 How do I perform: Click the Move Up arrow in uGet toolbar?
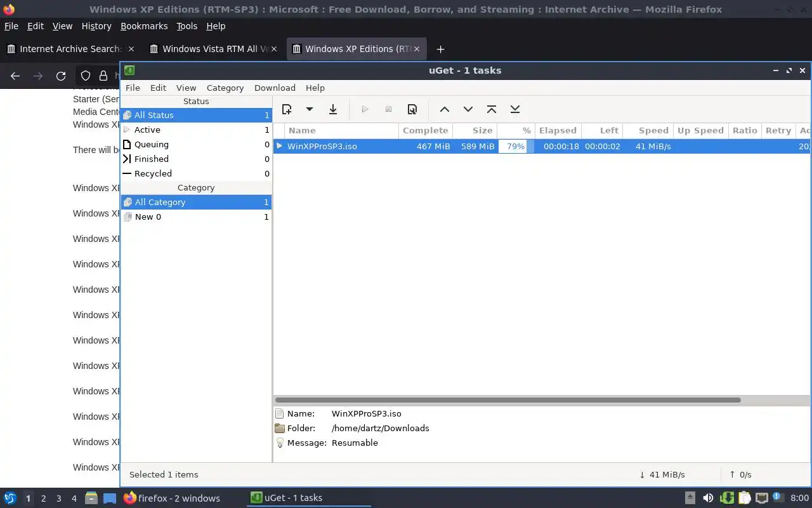pyautogui.click(x=445, y=109)
